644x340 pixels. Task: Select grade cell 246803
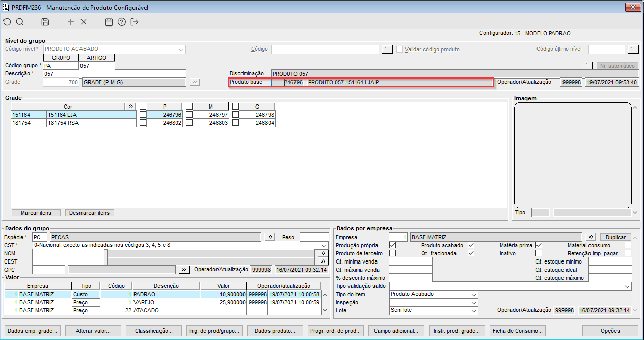tap(211, 123)
